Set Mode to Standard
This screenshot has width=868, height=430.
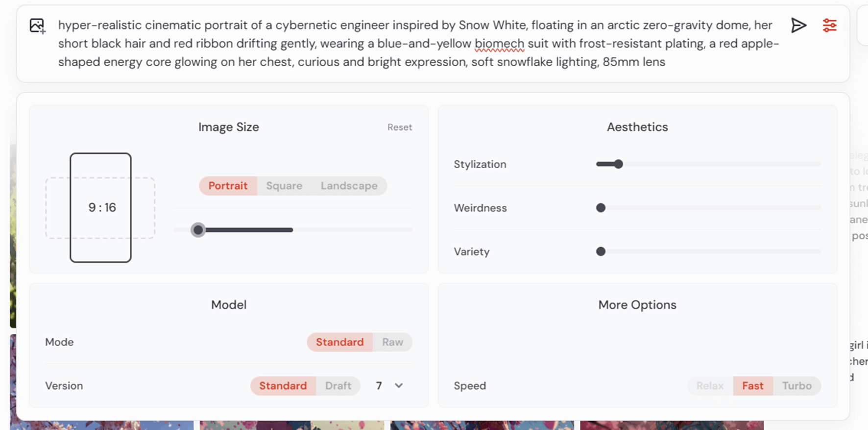pos(339,342)
